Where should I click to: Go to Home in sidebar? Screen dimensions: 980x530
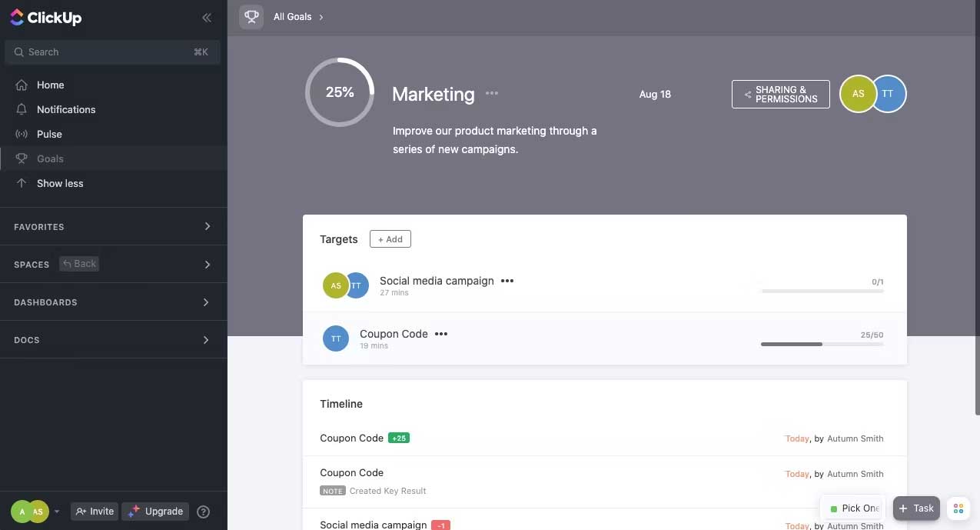click(50, 85)
